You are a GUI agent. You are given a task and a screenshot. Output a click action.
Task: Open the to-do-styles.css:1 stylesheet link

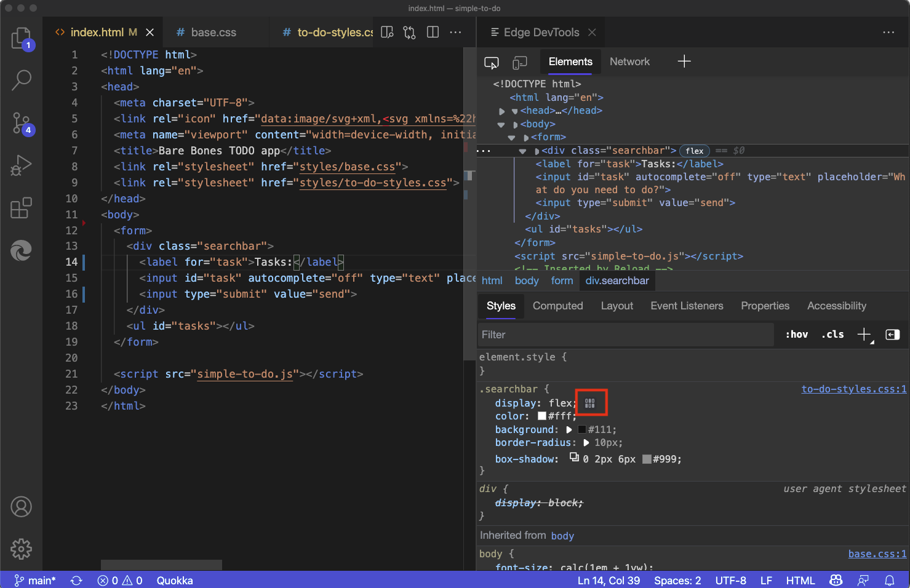[854, 389]
